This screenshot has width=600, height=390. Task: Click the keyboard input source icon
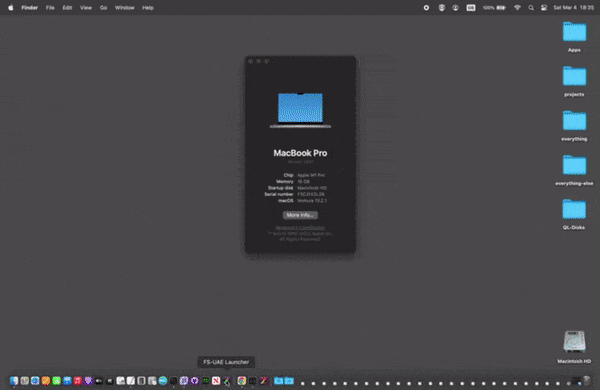tap(471, 8)
